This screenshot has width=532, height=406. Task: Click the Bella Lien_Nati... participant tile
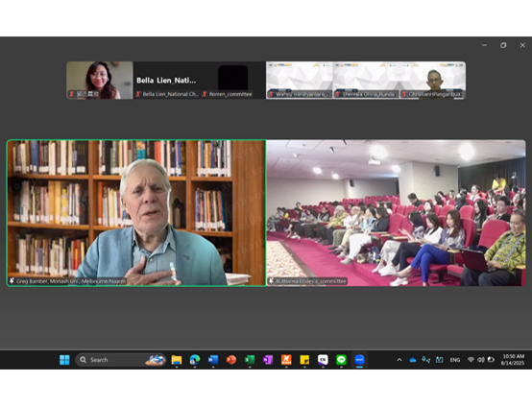pos(166,81)
